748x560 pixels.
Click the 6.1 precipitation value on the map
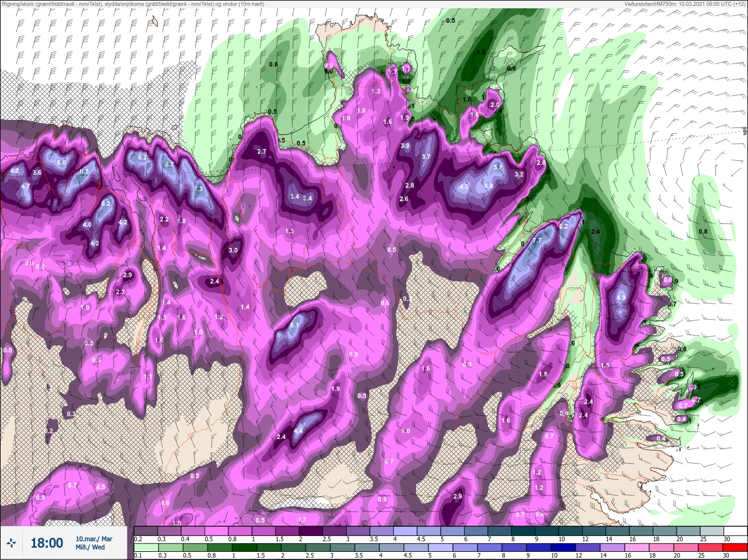[295, 326]
